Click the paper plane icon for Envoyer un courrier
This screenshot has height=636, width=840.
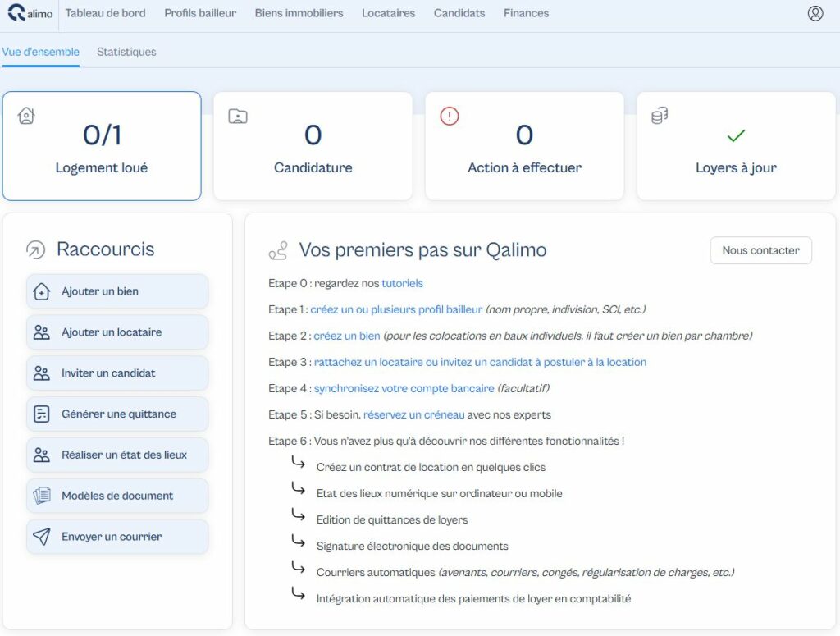tap(42, 537)
